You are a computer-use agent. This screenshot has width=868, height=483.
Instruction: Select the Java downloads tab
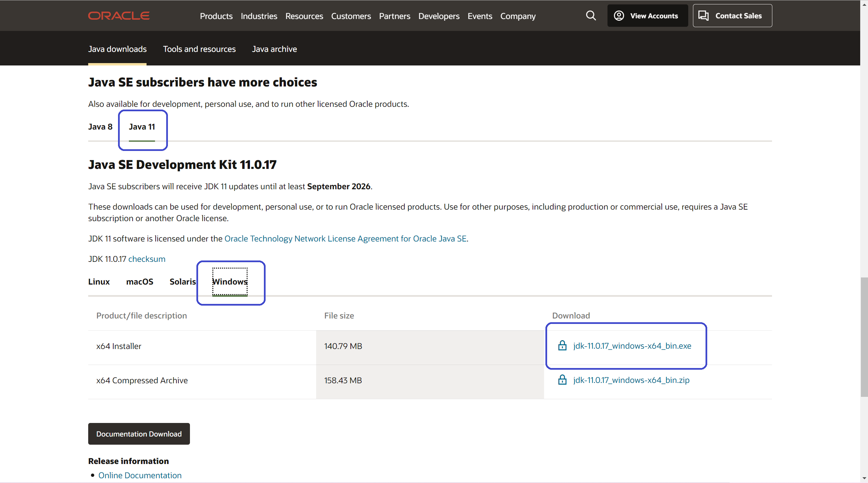point(117,49)
